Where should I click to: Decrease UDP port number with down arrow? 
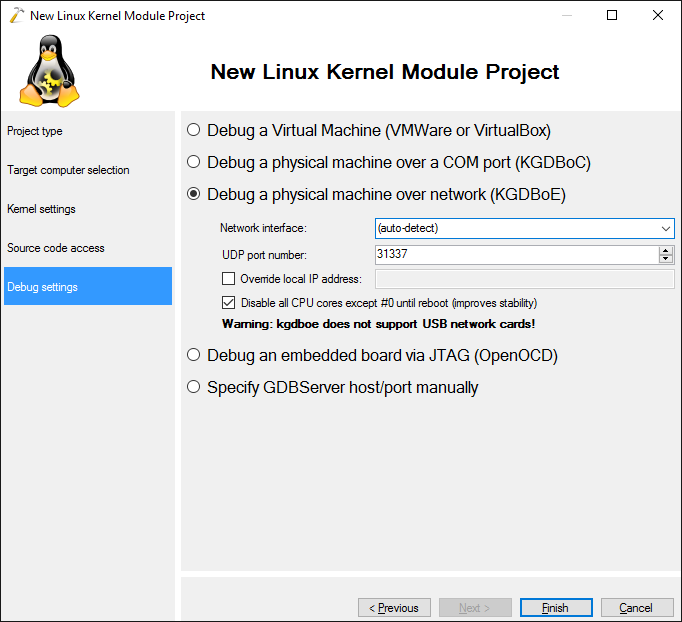point(665,259)
